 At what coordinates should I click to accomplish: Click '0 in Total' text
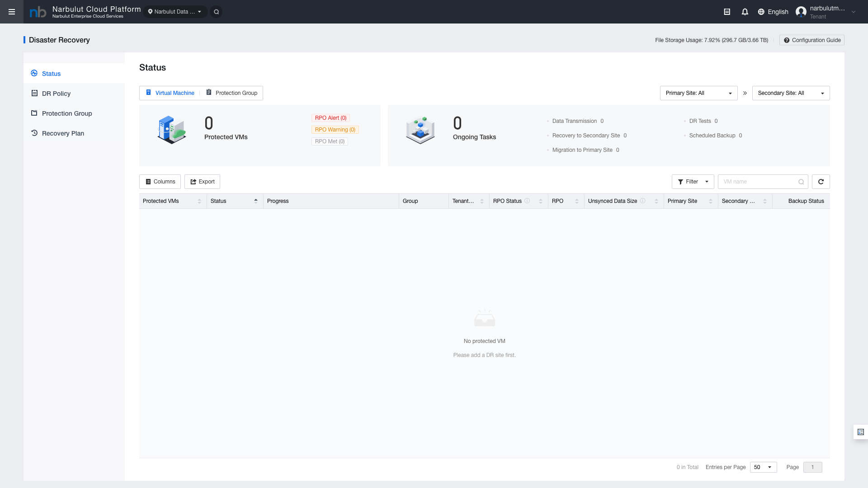pos(687,467)
